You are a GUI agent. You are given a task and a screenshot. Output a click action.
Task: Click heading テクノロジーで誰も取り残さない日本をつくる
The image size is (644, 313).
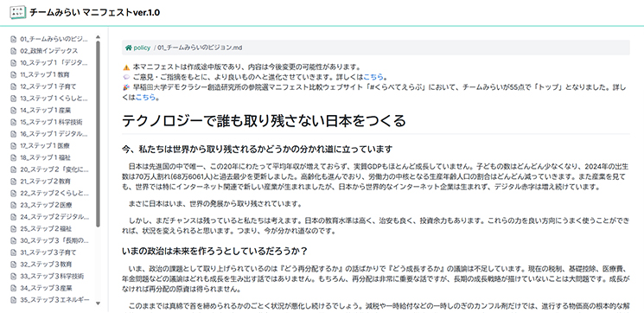point(264,121)
